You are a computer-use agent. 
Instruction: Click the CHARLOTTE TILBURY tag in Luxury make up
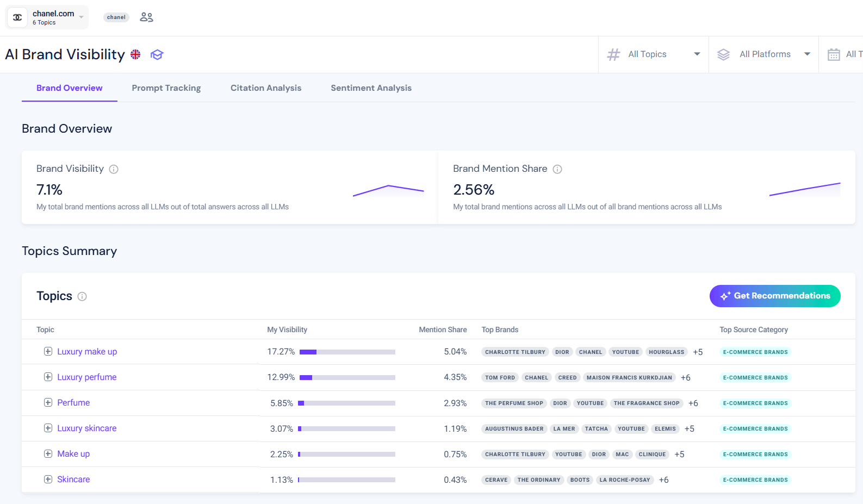[x=515, y=352]
